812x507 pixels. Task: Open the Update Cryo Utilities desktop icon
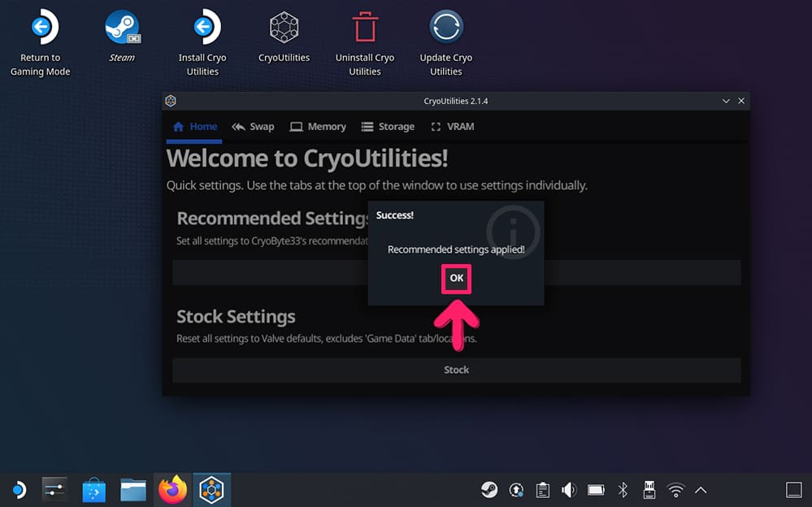(x=446, y=42)
